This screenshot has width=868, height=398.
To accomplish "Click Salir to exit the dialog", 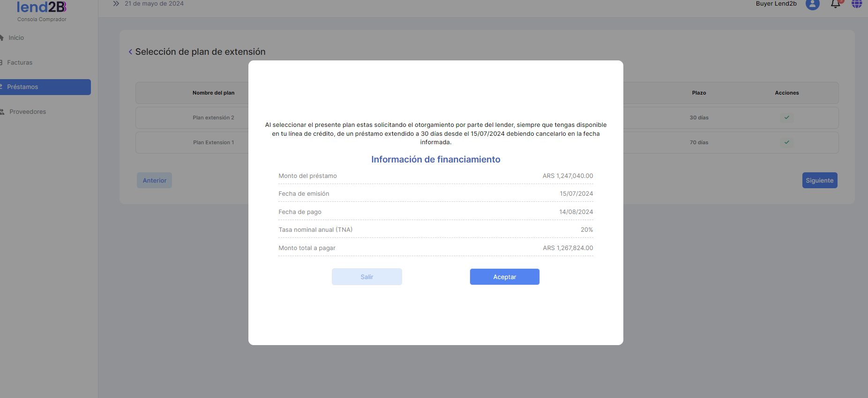I will point(367,277).
